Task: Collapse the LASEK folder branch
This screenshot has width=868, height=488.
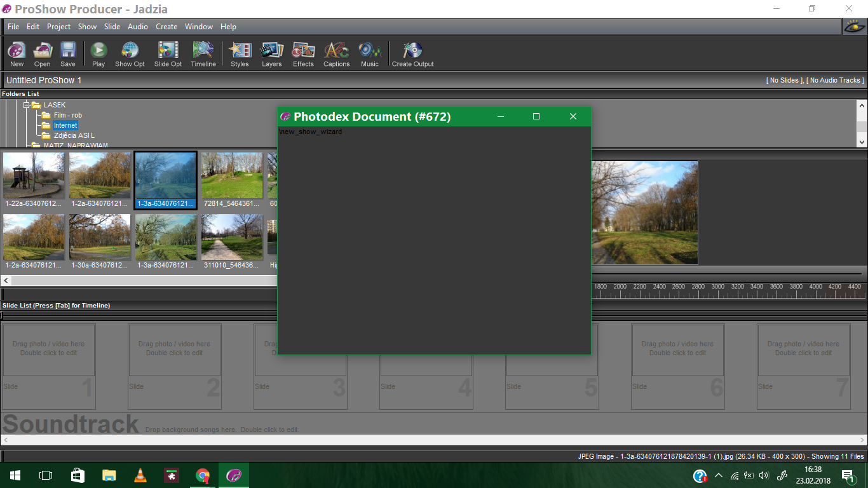Action: [27, 104]
